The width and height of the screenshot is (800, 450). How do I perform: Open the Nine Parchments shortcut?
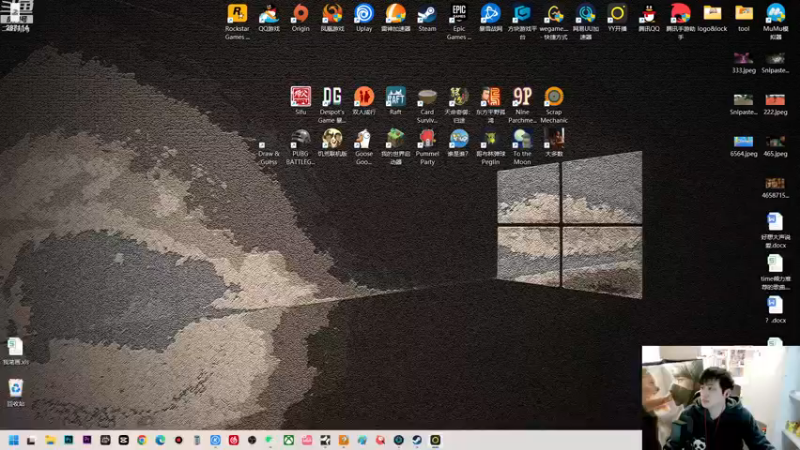[x=522, y=96]
